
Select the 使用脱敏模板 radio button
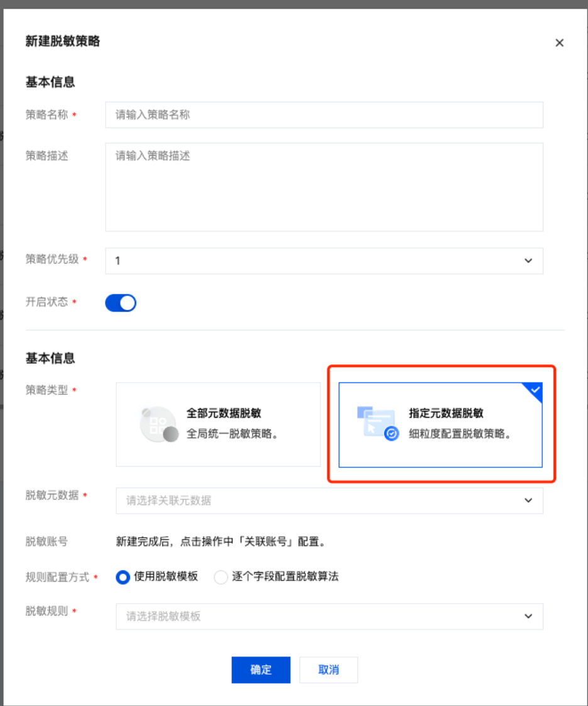pos(123,577)
